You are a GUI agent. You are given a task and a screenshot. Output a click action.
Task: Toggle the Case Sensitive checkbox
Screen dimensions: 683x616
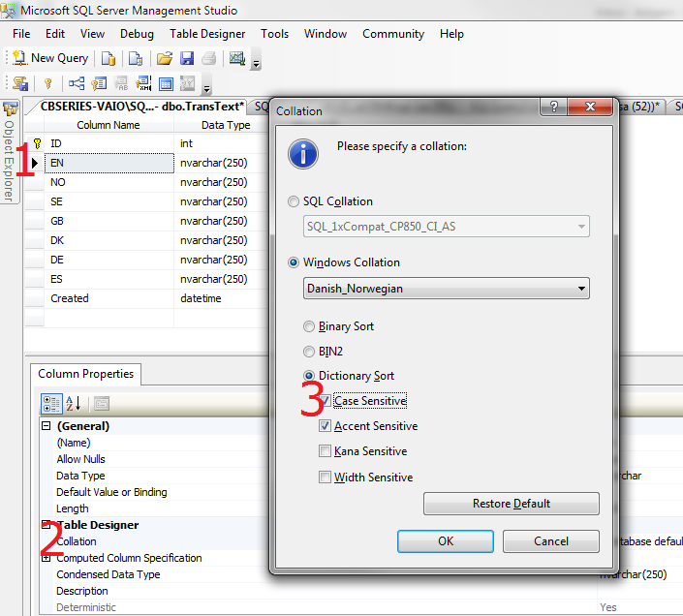point(325,401)
